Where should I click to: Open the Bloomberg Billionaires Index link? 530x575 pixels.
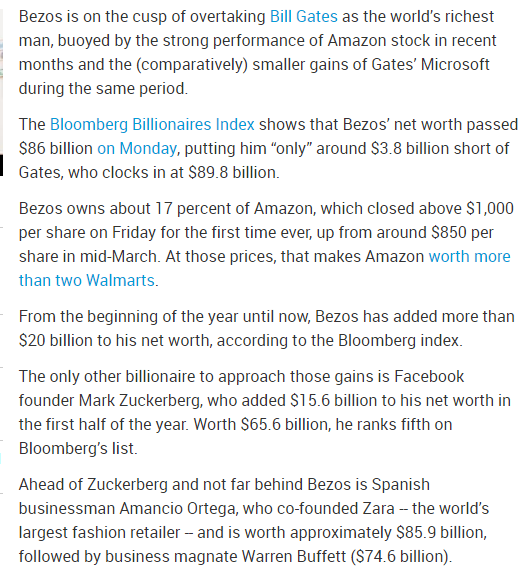point(152,125)
